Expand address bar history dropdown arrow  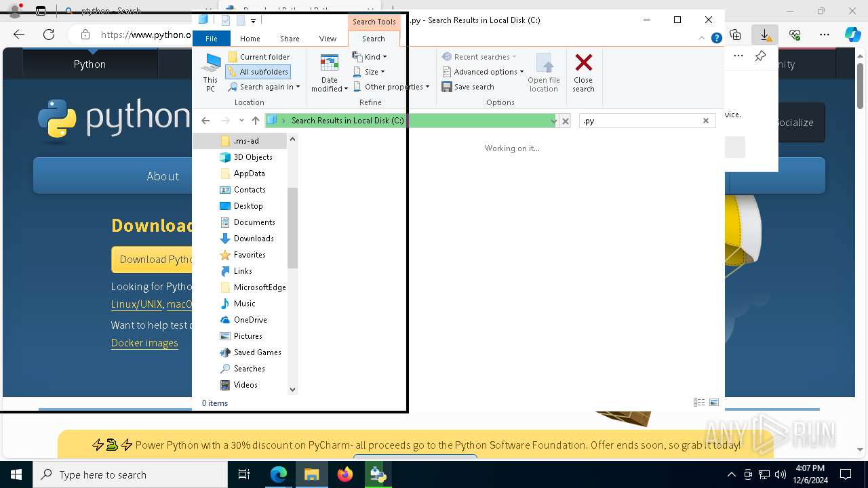tap(554, 121)
